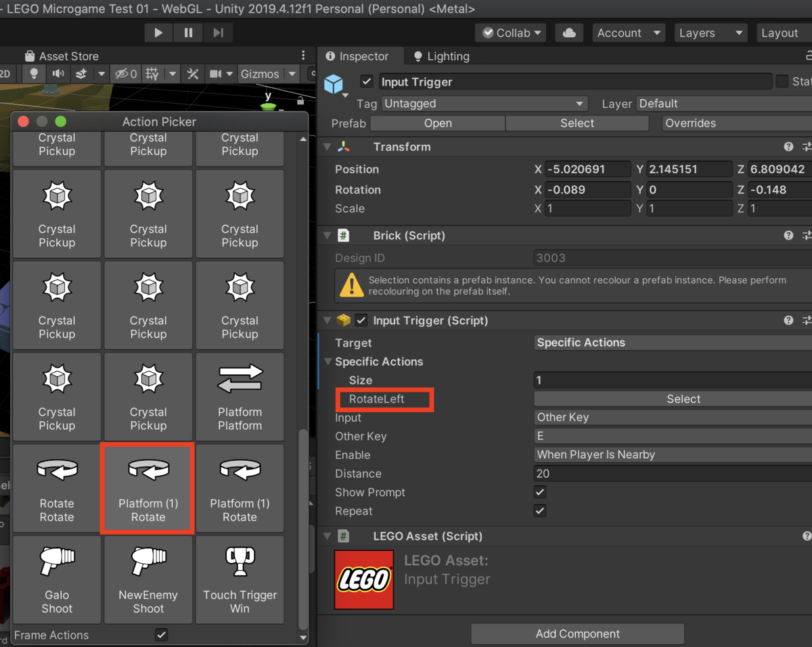This screenshot has width=812, height=647.
Task: Open the scene camera settings icon
Action: (x=215, y=74)
